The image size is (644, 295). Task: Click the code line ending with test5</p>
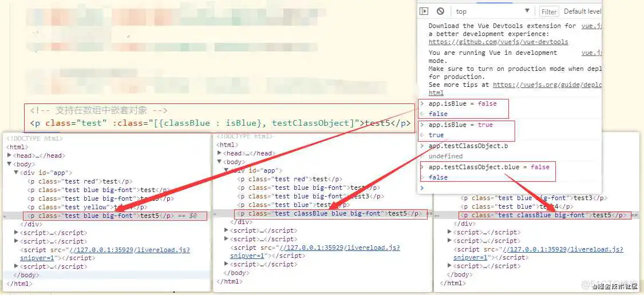coord(220,123)
